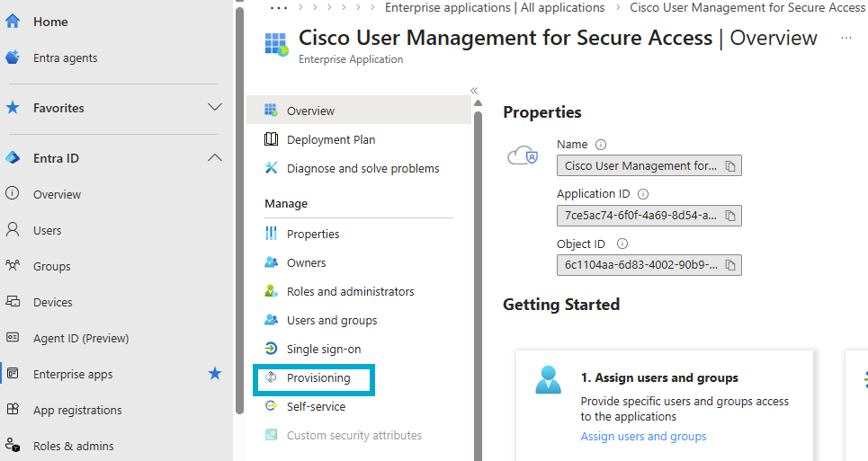868x461 pixels.
Task: Click the Enterprise apps icon
Action: tap(13, 373)
